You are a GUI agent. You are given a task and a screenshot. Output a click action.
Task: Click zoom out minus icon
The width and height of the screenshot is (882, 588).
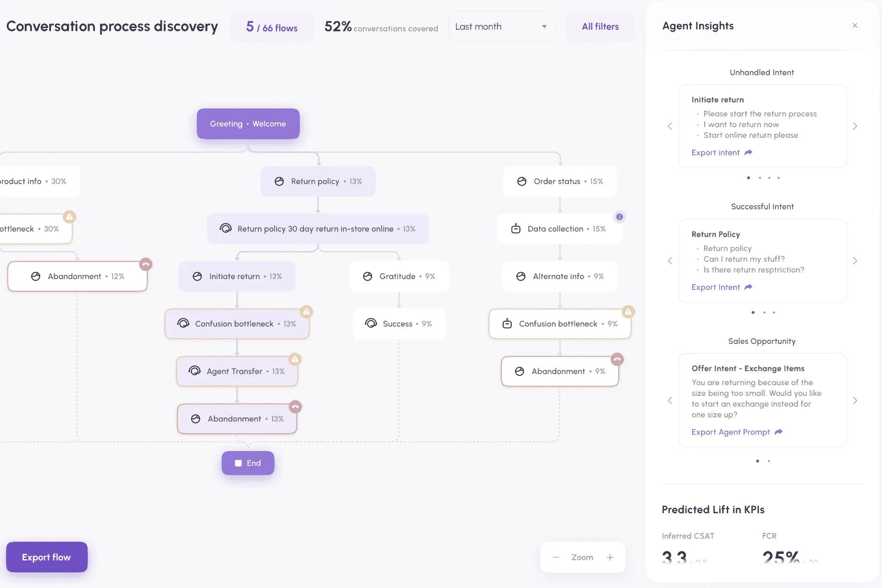pyautogui.click(x=556, y=557)
